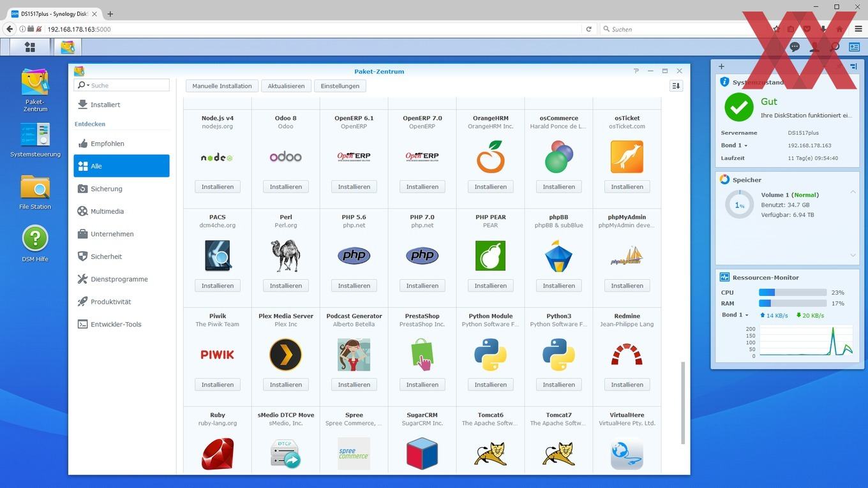Open the Produktivität category

click(x=121, y=302)
